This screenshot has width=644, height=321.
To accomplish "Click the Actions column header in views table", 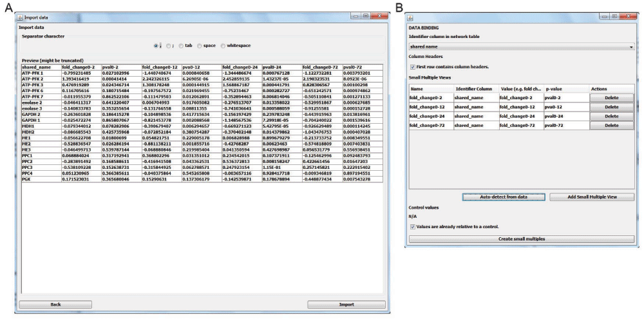I will [612, 89].
